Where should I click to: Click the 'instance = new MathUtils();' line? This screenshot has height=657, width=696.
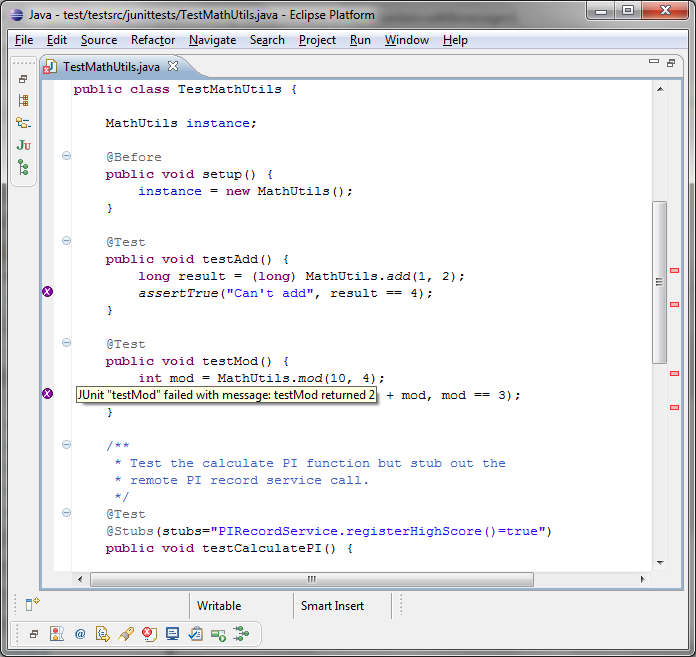pyautogui.click(x=245, y=191)
